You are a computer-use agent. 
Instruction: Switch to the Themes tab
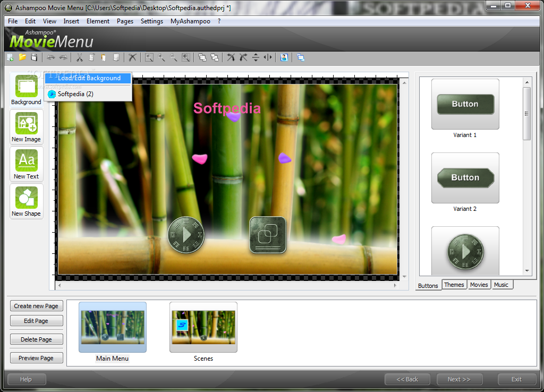click(x=454, y=285)
